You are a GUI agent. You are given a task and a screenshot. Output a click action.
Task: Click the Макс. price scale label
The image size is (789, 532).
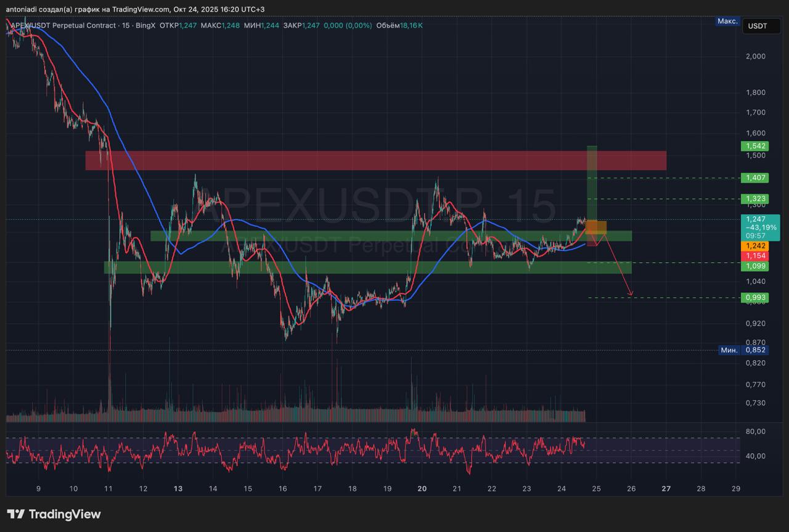pyautogui.click(x=727, y=22)
